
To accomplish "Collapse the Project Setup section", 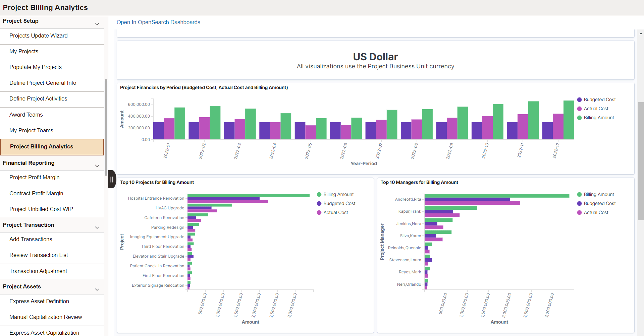I will pyautogui.click(x=97, y=23).
